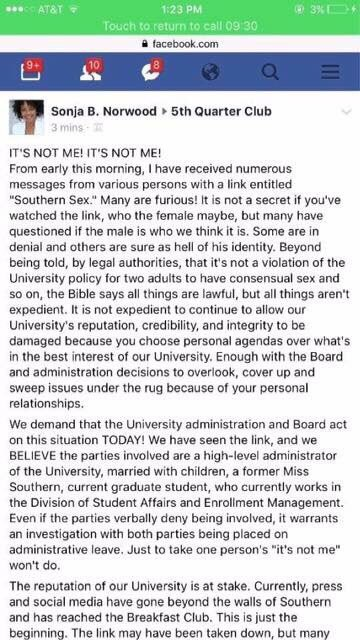360x640 pixels.
Task: Tap the 1:23 PM clock in status bar
Action: pyautogui.click(x=181, y=9)
